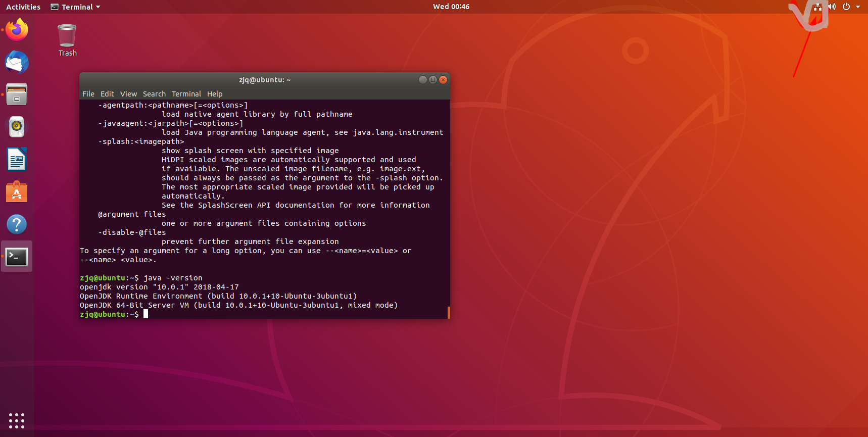This screenshot has height=437, width=868.
Task: Launch LibreOffice Writer from the dock
Action: [17, 159]
